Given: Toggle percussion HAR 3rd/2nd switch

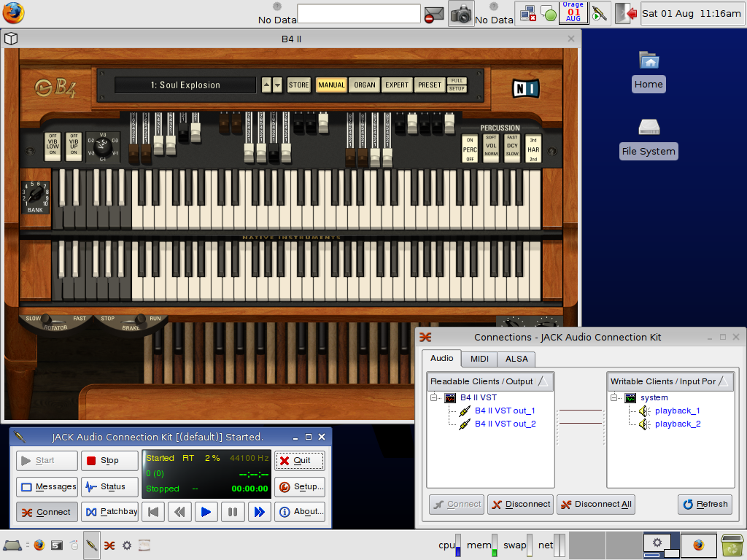Looking at the screenshot, I should (533, 149).
